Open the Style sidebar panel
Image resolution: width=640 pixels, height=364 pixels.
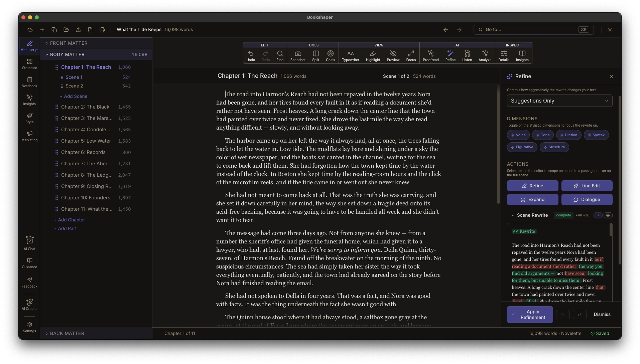29,118
